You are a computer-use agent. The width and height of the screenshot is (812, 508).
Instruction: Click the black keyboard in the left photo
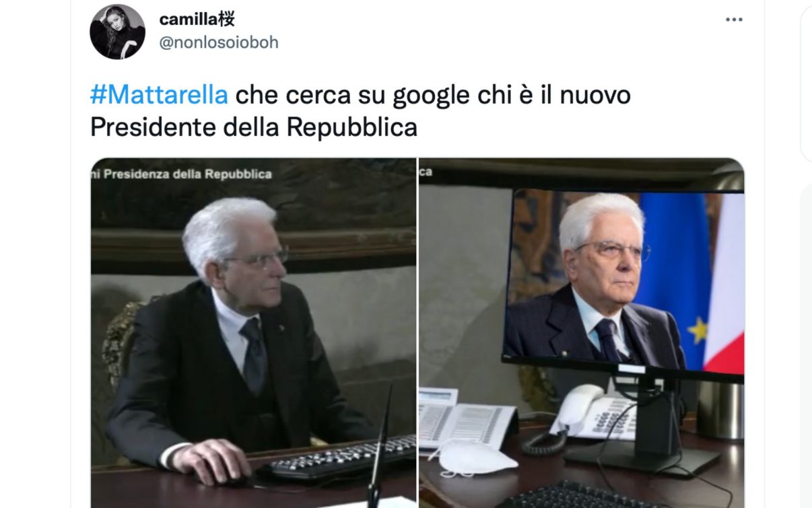(x=343, y=458)
